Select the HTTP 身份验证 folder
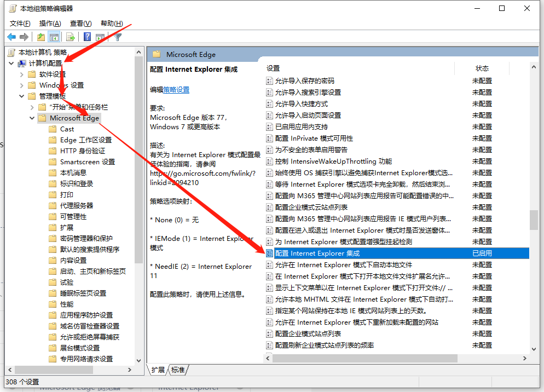The width and height of the screenshot is (544, 392). coord(83,151)
